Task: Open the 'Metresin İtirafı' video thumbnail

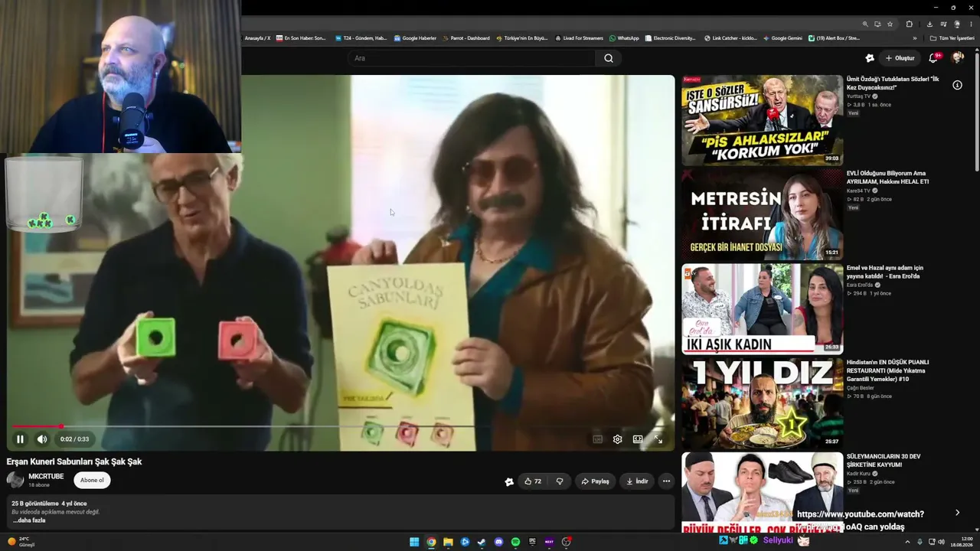Action: (763, 214)
